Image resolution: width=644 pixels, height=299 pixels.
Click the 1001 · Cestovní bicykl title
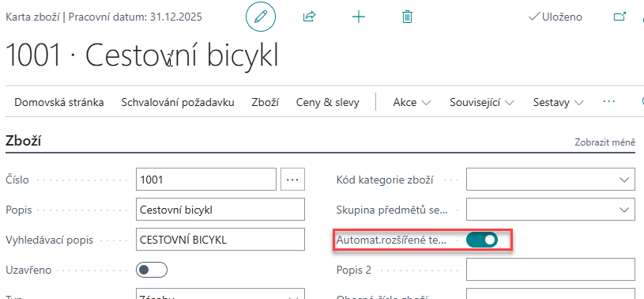142,55
